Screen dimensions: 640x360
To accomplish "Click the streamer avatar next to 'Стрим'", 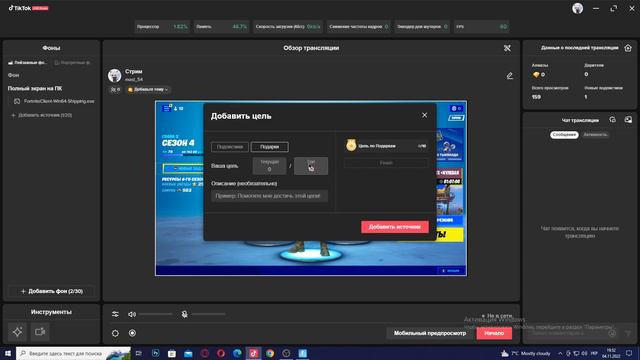I will click(114, 76).
